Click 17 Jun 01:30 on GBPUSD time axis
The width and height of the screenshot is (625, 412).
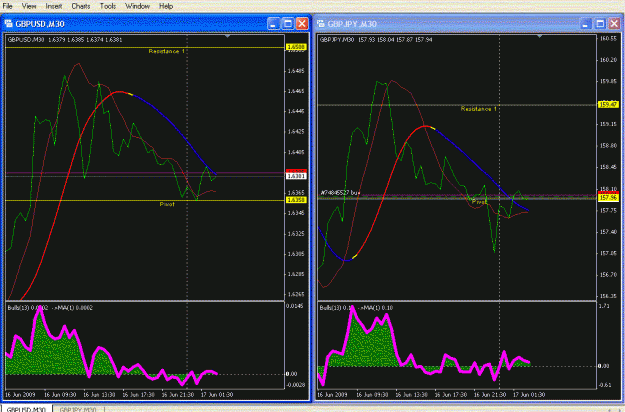217,394
